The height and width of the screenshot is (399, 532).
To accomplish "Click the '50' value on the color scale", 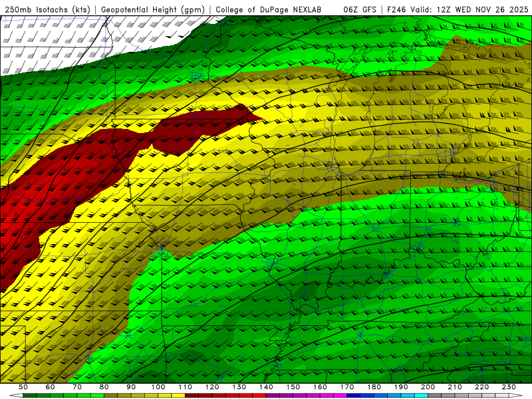I will [23, 387].
